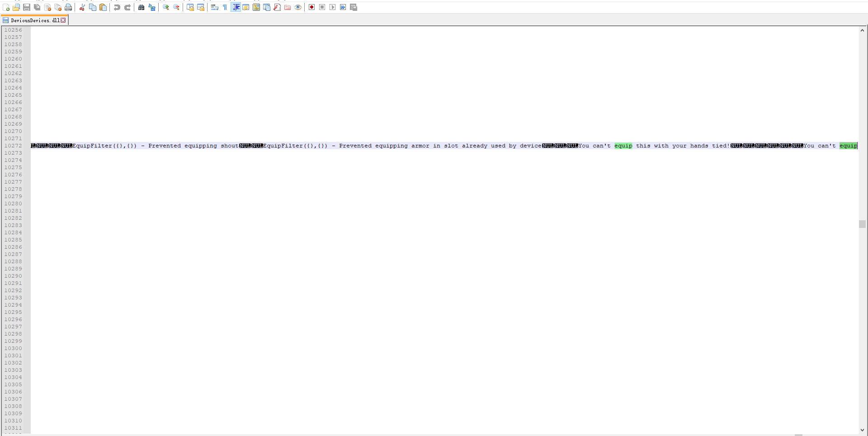Save the current file DeviousDevices.dll

[26, 7]
